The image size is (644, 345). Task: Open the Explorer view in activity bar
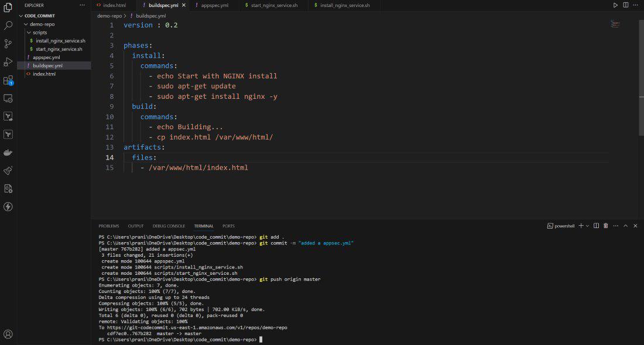(x=8, y=7)
